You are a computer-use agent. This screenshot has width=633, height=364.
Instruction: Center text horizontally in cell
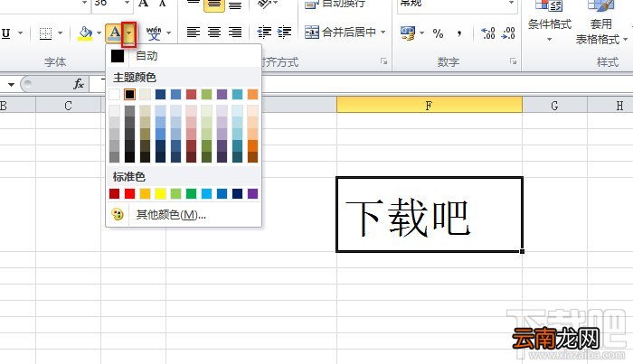214,32
